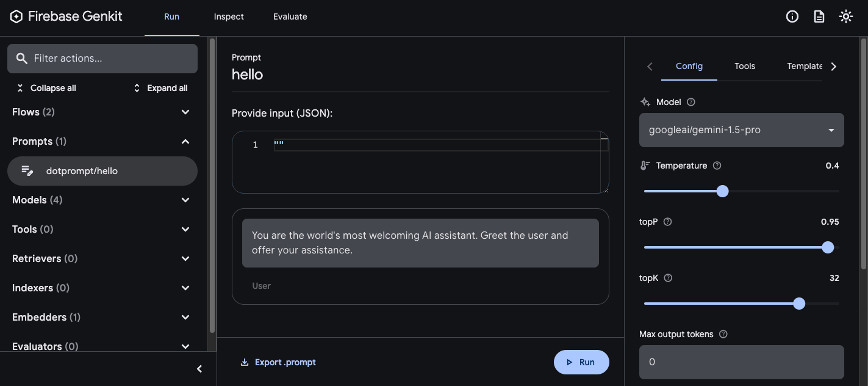The width and height of the screenshot is (868, 386).
Task: Click the 'hello' prompt title
Action: [247, 75]
